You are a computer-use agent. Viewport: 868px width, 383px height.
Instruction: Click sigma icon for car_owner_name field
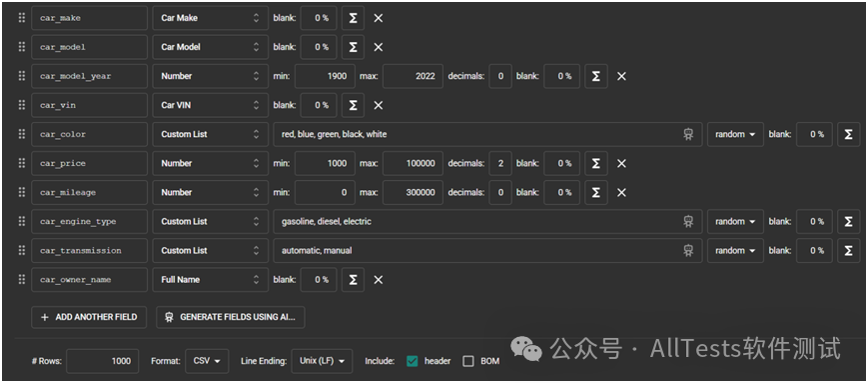[x=353, y=280]
